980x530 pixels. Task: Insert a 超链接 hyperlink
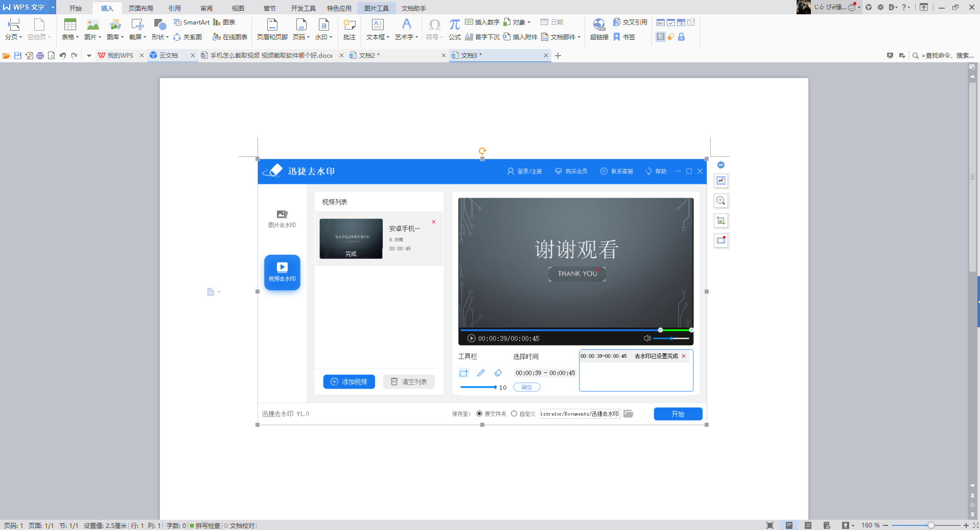(x=599, y=29)
